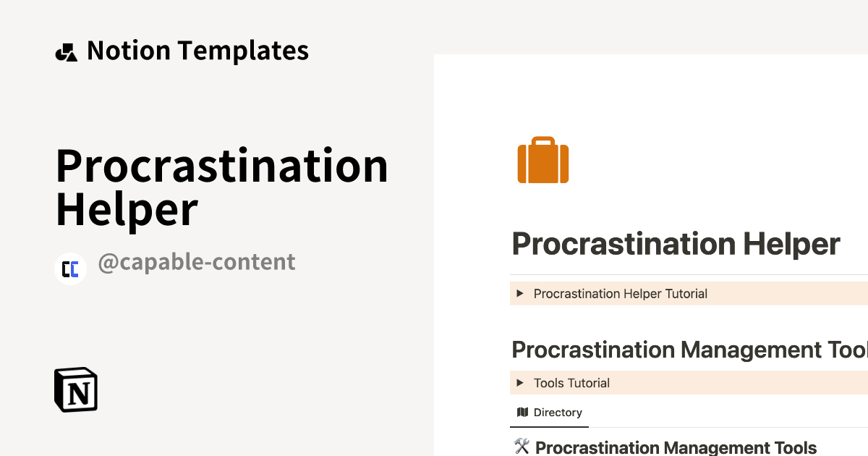Click the orange briefcase page icon
Screen dimensions: 868x456
(x=543, y=160)
